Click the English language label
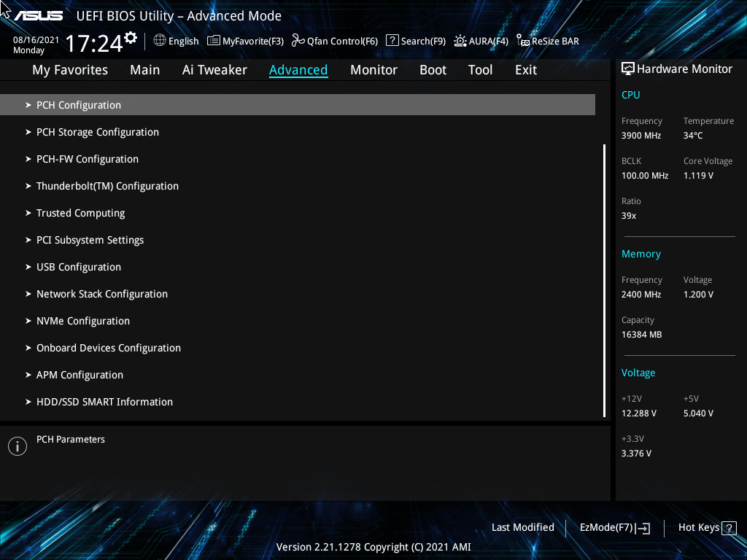The height and width of the screenshot is (560, 747). 183,42
